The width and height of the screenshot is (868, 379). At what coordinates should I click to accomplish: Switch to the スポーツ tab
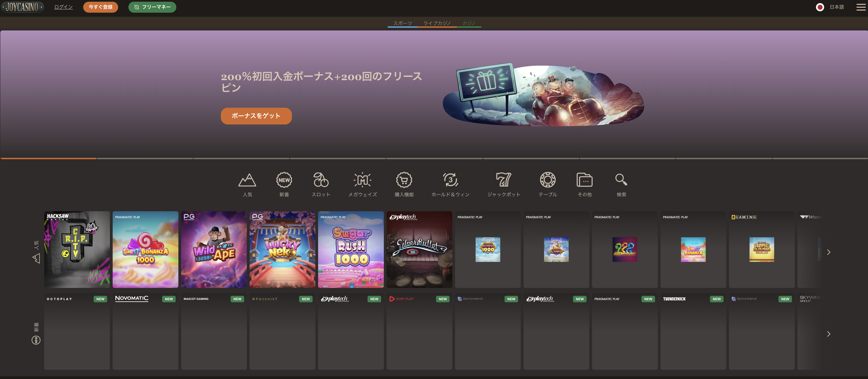pos(403,23)
